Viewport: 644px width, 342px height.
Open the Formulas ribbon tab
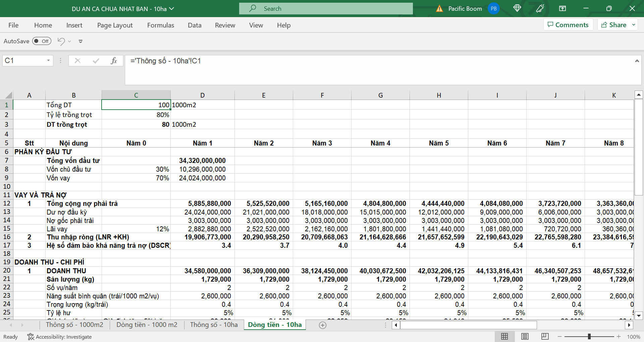click(161, 25)
